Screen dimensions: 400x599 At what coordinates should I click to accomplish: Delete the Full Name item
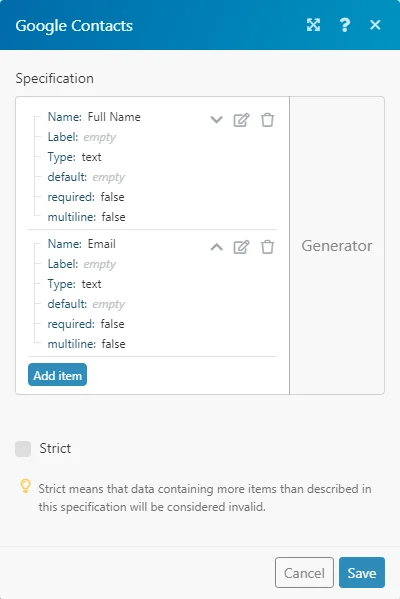pyautogui.click(x=267, y=120)
